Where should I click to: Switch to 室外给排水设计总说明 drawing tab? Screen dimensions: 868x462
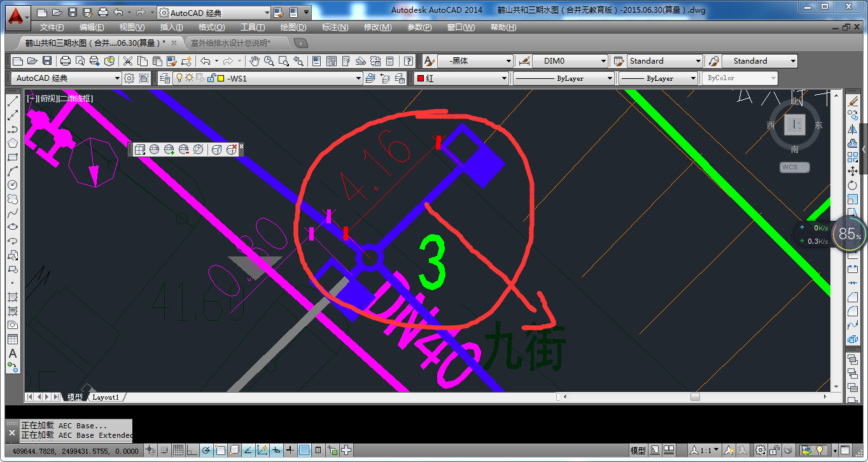tap(231, 43)
